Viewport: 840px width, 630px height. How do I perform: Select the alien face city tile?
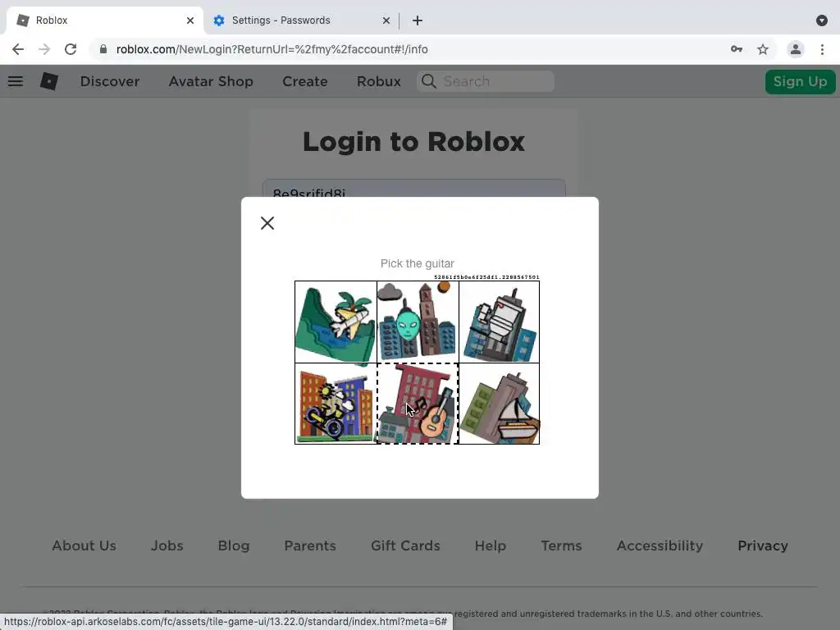click(x=418, y=322)
